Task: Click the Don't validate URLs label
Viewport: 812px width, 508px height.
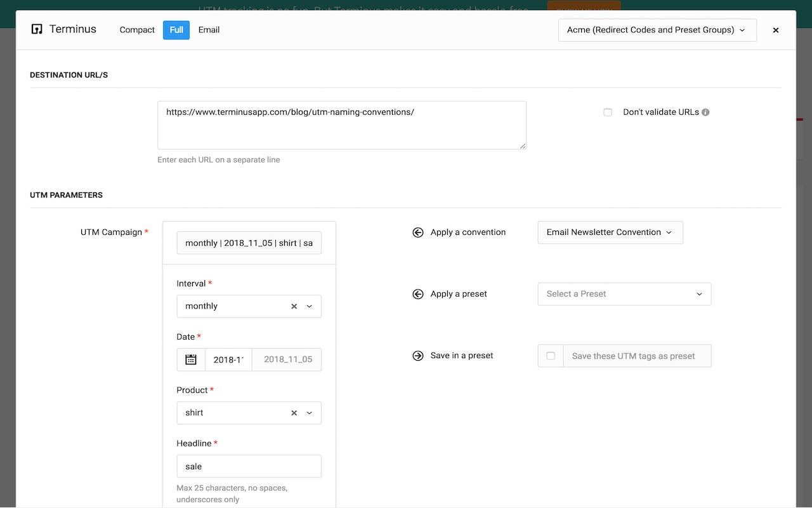Action: point(661,112)
